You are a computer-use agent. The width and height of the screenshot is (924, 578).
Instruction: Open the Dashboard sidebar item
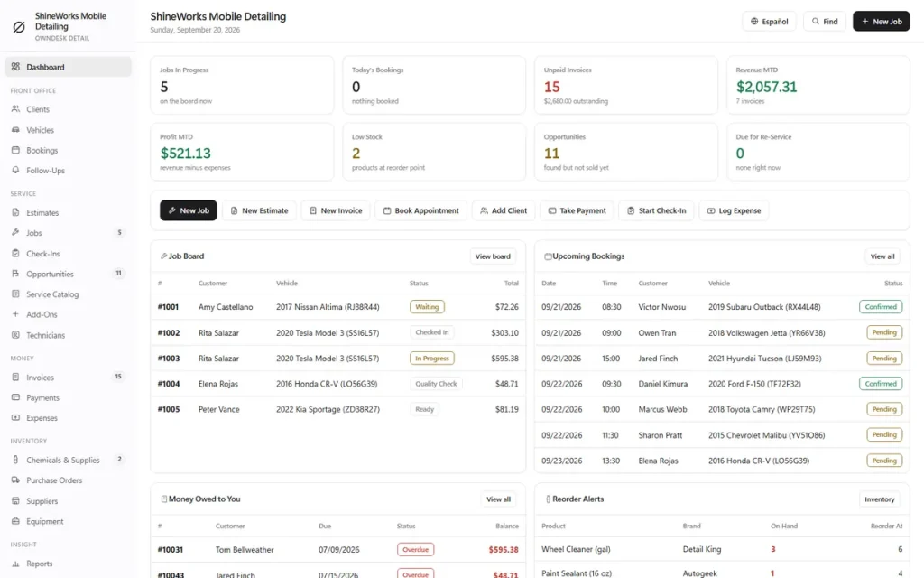[68, 67]
